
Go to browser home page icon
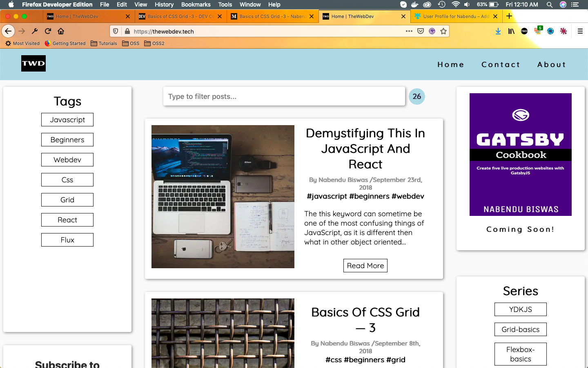click(61, 31)
